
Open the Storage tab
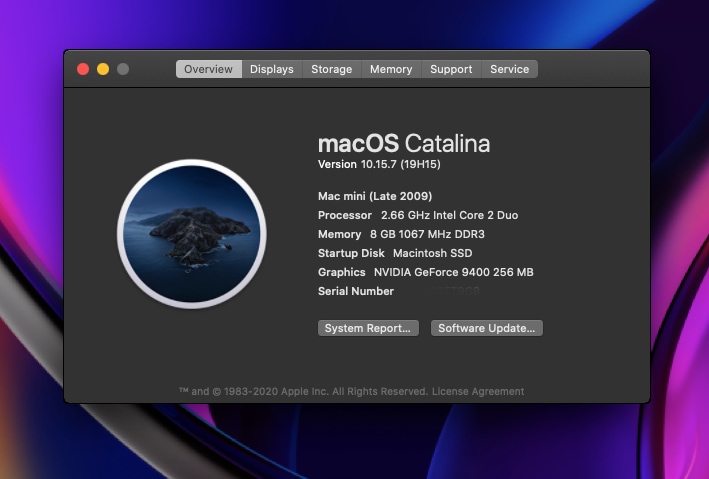331,69
